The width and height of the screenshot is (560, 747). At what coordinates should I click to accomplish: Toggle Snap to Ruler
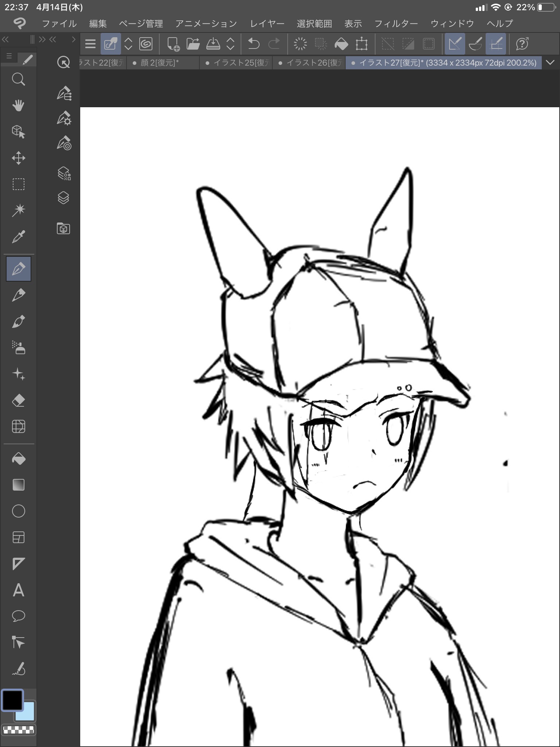[455, 44]
